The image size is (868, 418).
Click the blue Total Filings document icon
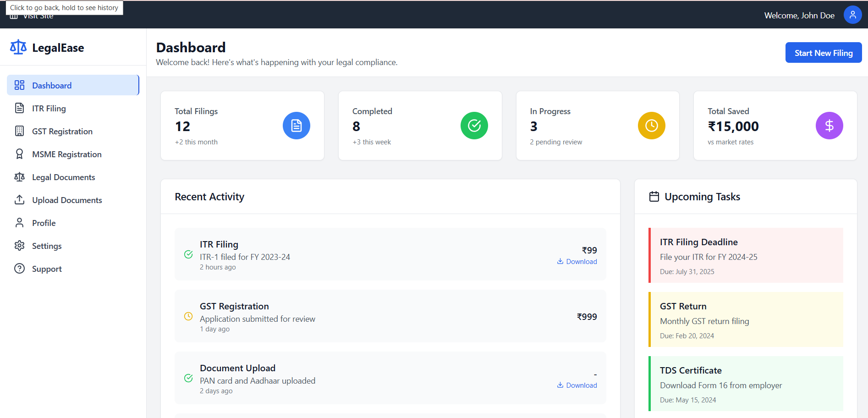point(296,126)
